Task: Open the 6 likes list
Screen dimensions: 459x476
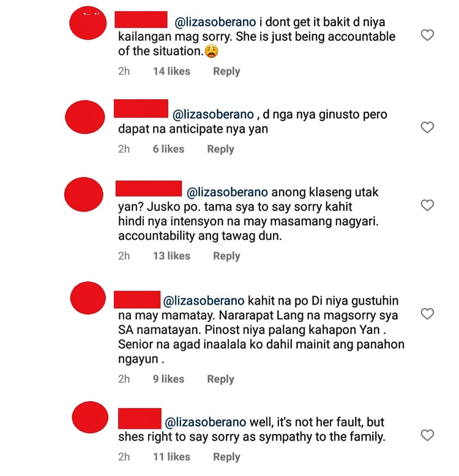Action: click(168, 149)
